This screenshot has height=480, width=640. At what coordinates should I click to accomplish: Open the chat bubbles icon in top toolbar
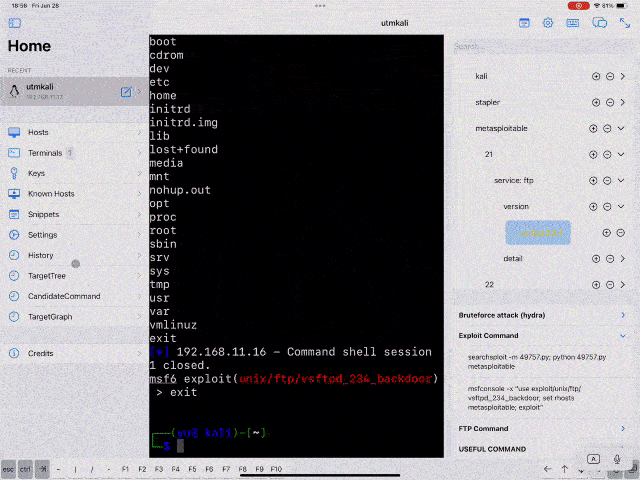599,23
